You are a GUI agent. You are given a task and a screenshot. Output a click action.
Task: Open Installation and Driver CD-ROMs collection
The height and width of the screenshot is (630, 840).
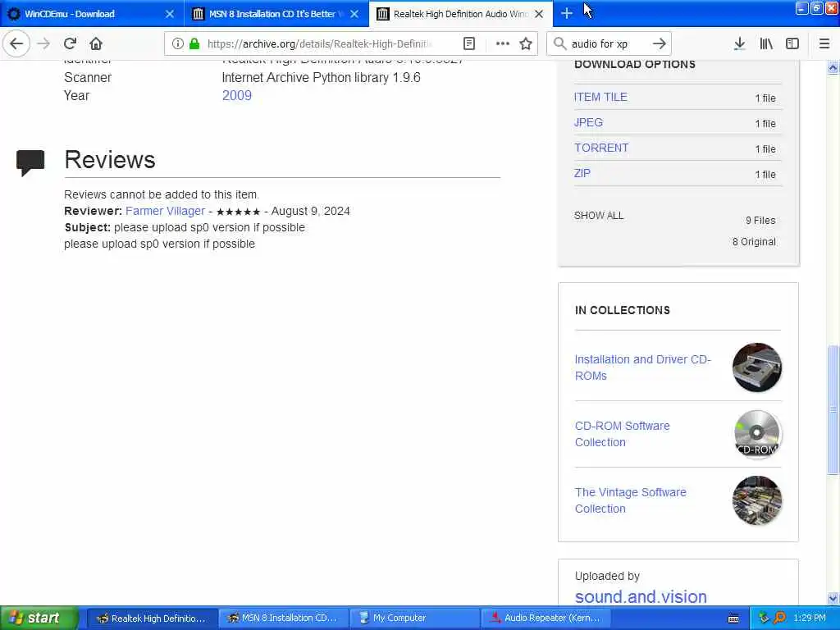click(x=642, y=367)
